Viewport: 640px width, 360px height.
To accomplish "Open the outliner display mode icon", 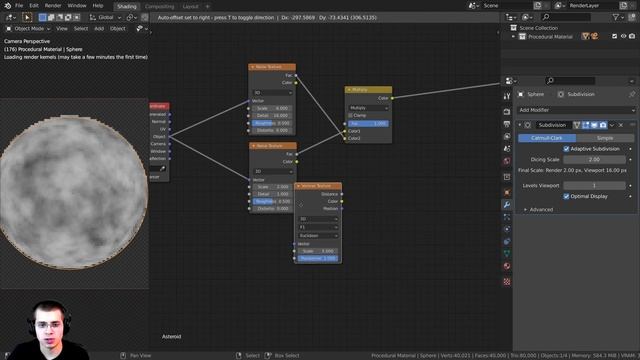I will [x=527, y=17].
